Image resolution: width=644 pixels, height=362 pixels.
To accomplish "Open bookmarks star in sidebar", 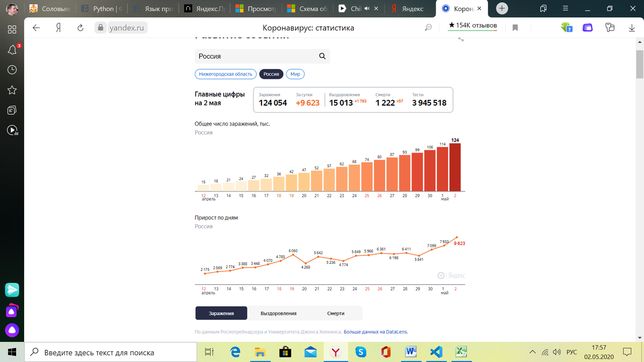I will click(12, 90).
